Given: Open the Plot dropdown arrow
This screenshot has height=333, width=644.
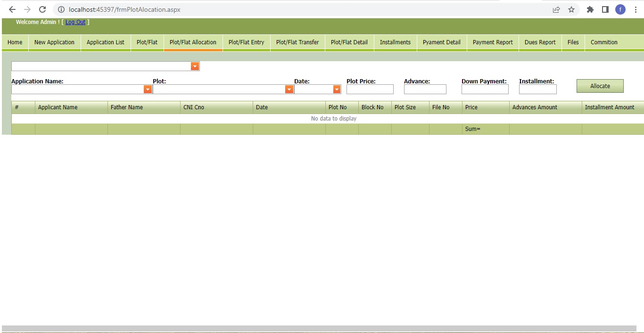Looking at the screenshot, I should click(289, 89).
